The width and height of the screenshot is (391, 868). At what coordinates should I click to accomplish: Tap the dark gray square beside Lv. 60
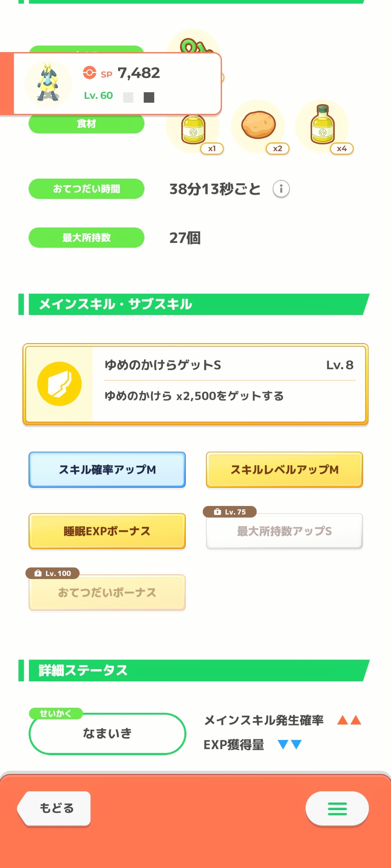tap(149, 97)
